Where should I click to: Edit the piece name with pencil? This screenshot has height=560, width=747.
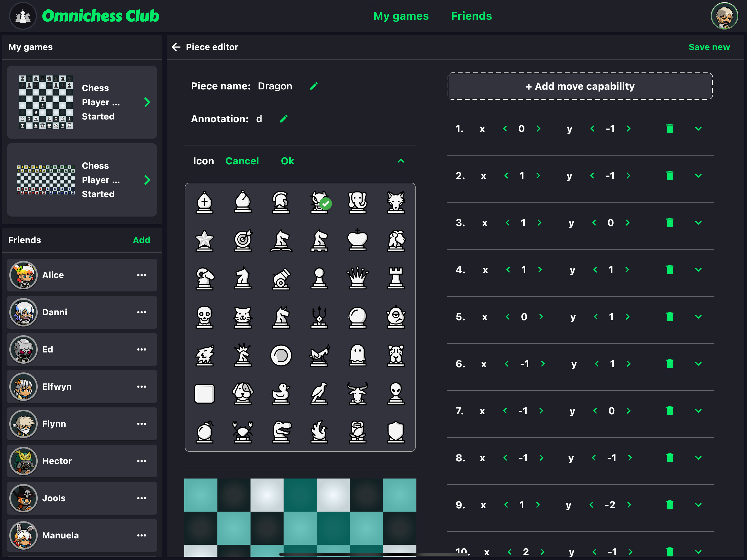314,86
